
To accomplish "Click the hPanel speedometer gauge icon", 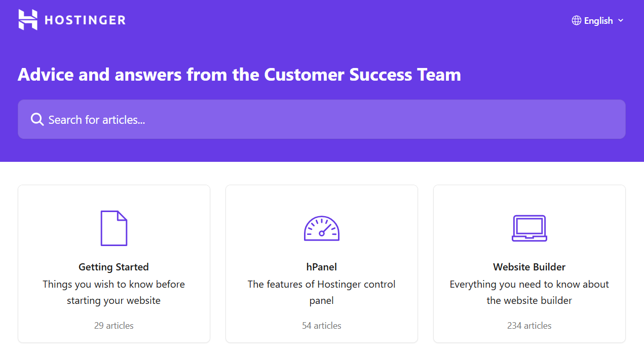I will [321, 228].
